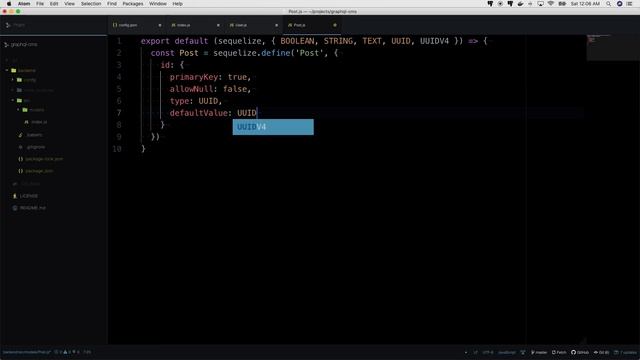
Task: Open the Find menu
Action: click(x=112, y=4)
